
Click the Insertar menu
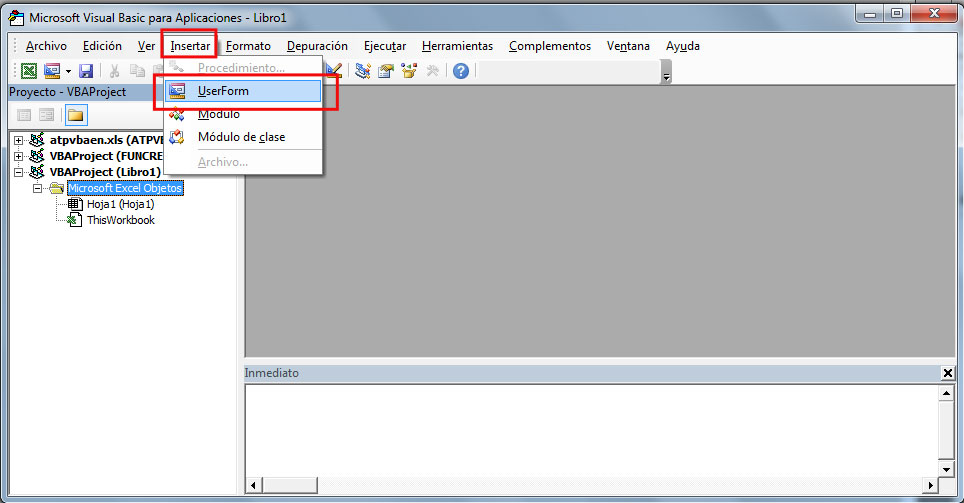(190, 46)
